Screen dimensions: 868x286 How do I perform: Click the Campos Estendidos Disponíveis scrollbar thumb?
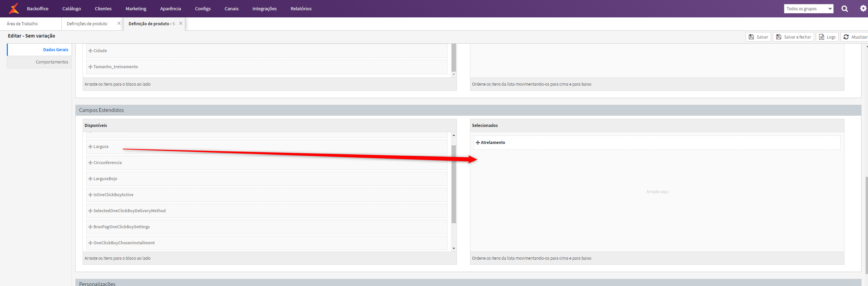point(454,184)
